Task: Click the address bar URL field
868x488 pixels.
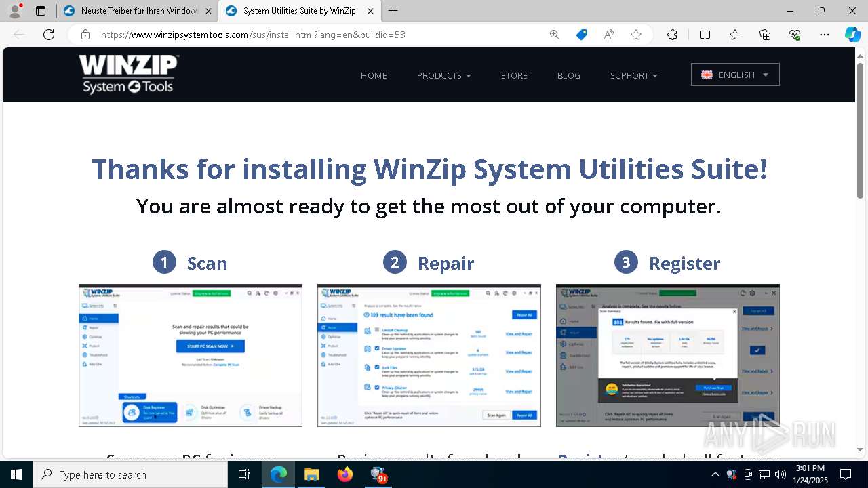Action: point(319,35)
